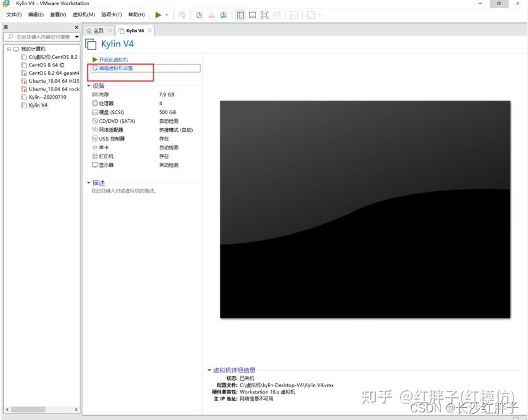The height and width of the screenshot is (420, 528).
Task: Select Ubuntu_18.04 64 Hi35 VM
Action: pyautogui.click(x=50, y=81)
